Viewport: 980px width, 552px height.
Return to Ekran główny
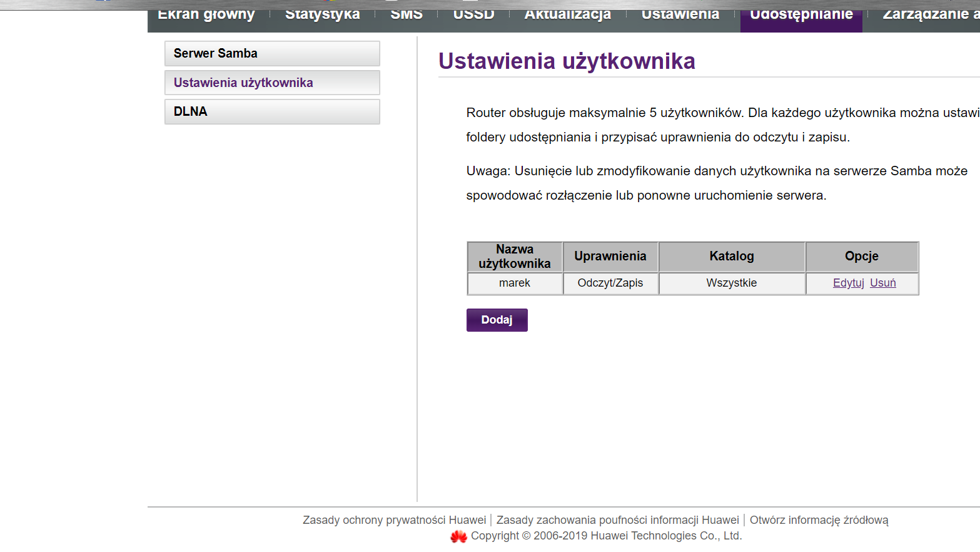(x=206, y=14)
